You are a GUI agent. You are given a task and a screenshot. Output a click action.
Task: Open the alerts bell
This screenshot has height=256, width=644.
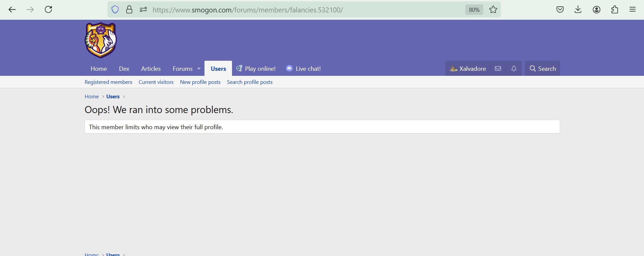click(x=514, y=68)
